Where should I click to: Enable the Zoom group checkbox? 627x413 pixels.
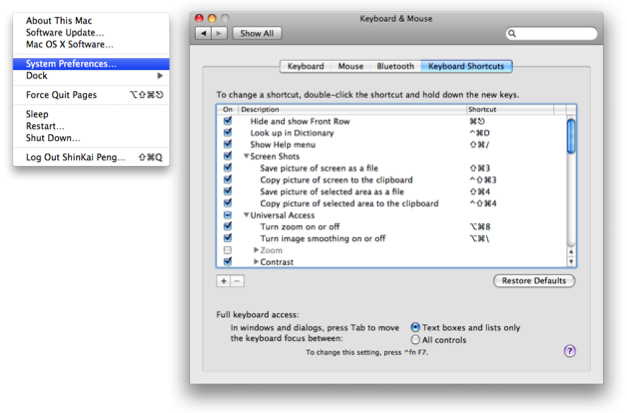pos(228,250)
